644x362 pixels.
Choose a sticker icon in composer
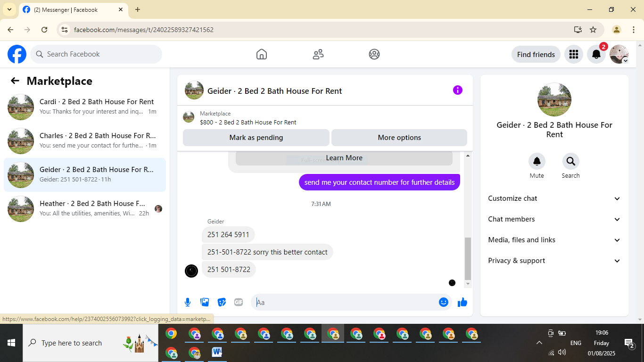tap(222, 302)
